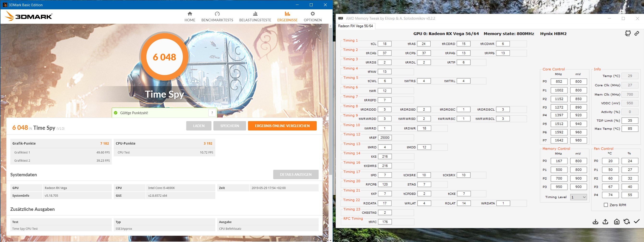The width and height of the screenshot is (644, 242).
Task: Click the refresh arrows icon in AMD Memory Tweak
Action: click(626, 222)
